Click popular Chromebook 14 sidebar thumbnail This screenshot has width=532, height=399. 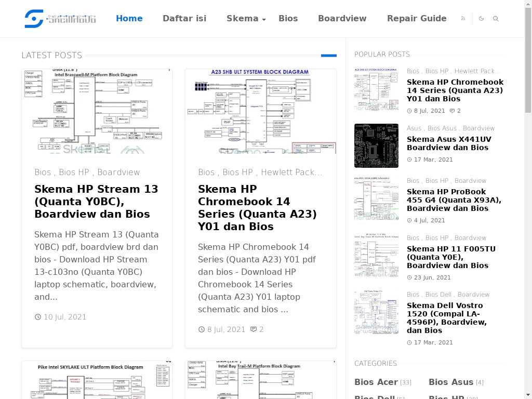pyautogui.click(x=376, y=89)
